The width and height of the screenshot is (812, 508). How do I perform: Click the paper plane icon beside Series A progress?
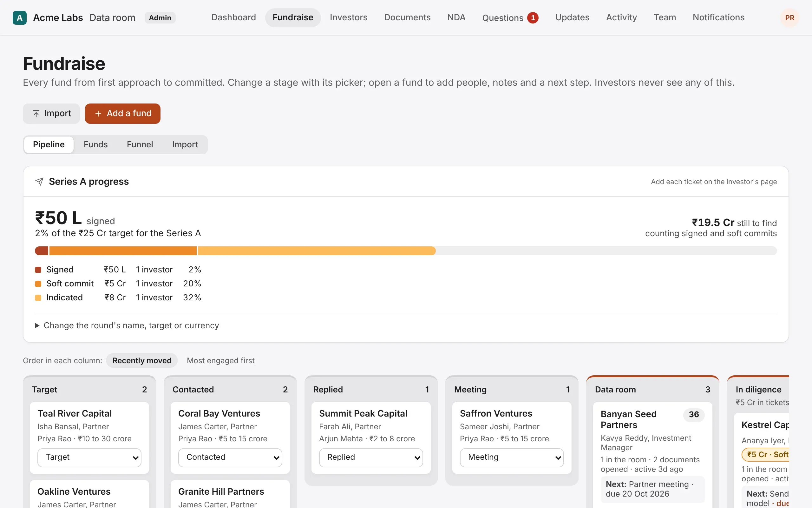pos(39,181)
